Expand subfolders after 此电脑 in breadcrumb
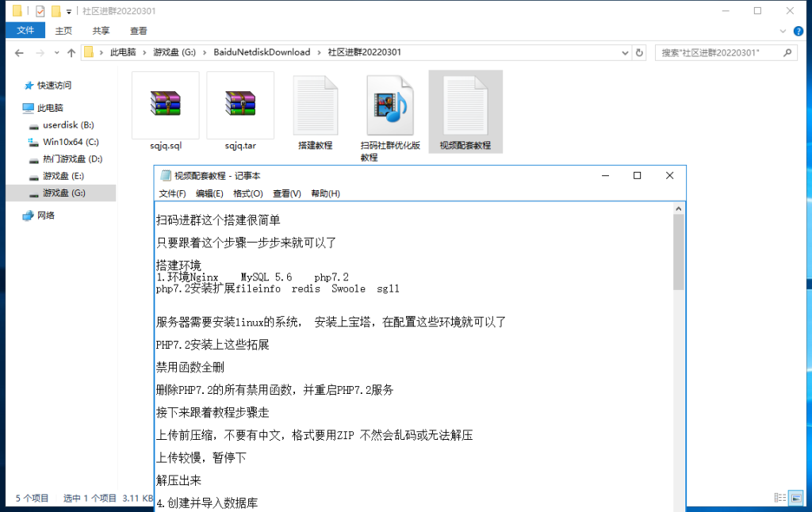Image resolution: width=812 pixels, height=512 pixels. (x=145, y=52)
